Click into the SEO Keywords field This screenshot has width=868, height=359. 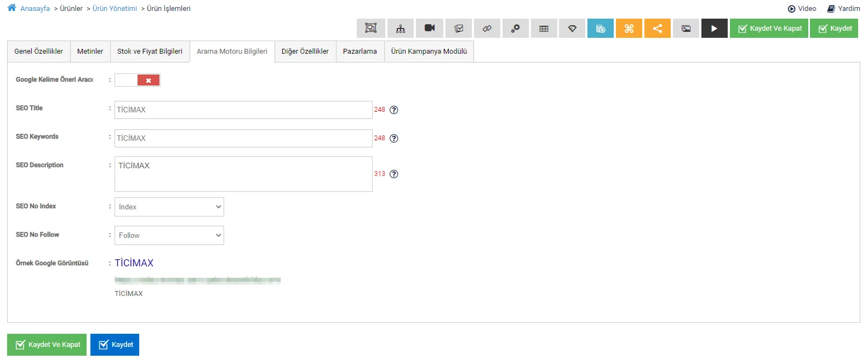pos(243,138)
